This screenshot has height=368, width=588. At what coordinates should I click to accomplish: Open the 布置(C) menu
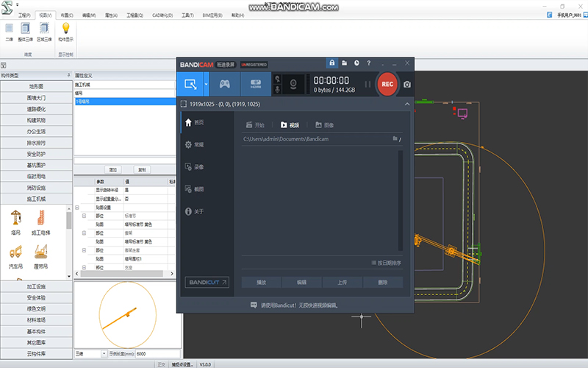[67, 15]
